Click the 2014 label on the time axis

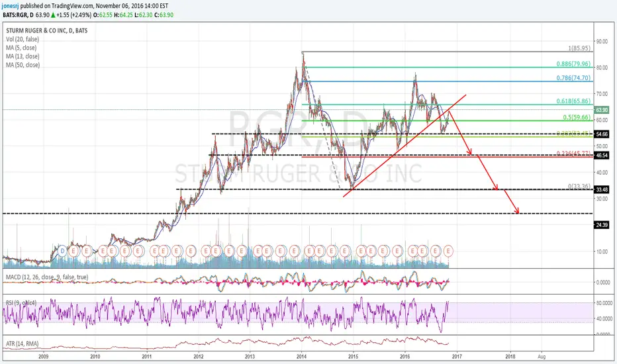[301, 357]
